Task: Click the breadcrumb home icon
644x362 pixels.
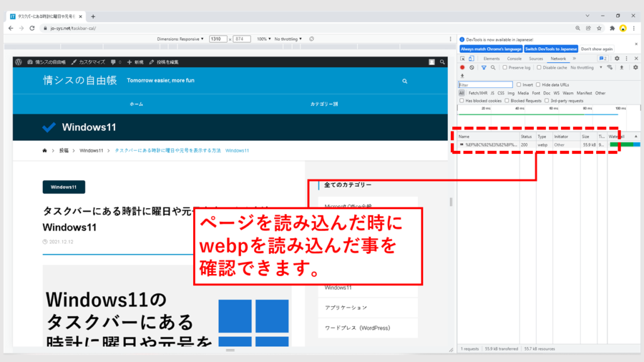Action: (x=45, y=151)
